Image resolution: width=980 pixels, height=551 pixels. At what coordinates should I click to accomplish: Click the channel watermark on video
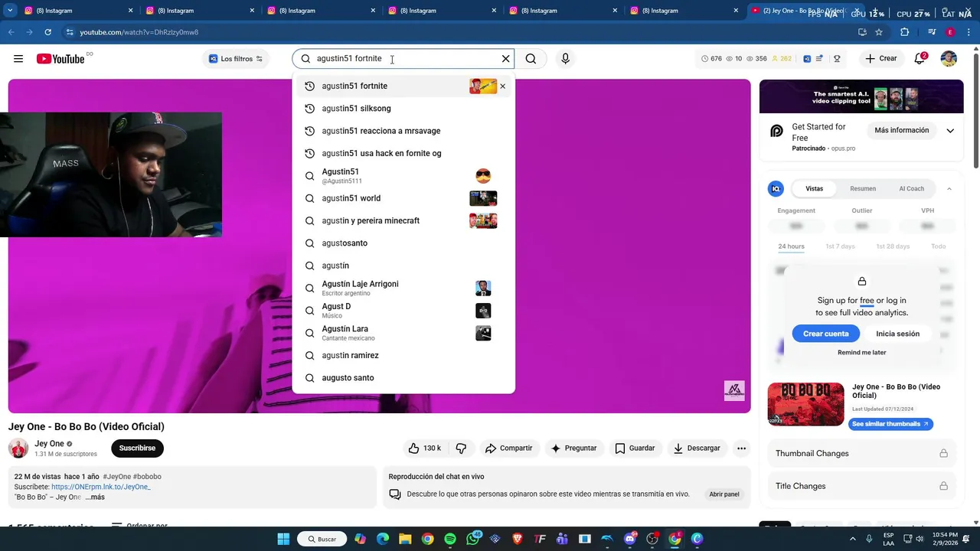[x=734, y=391]
